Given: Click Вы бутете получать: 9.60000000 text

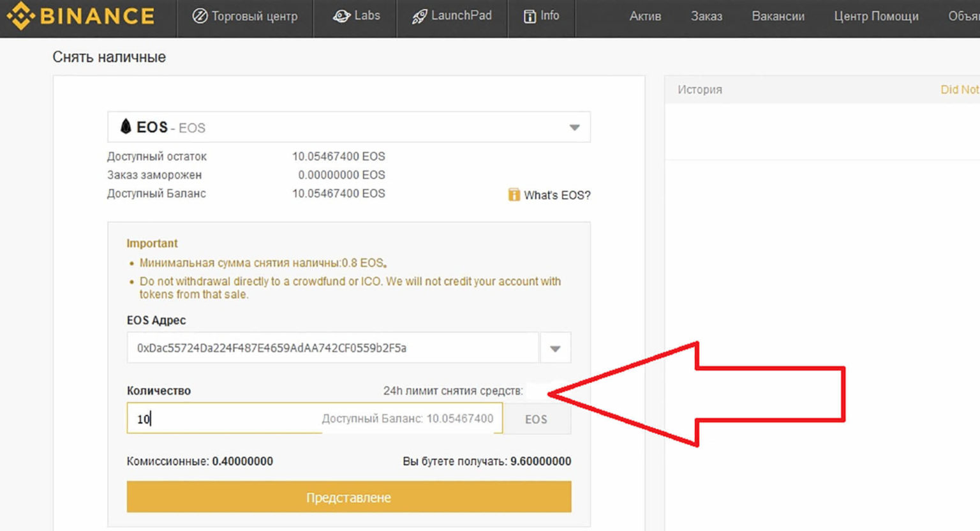Looking at the screenshot, I should point(487,461).
